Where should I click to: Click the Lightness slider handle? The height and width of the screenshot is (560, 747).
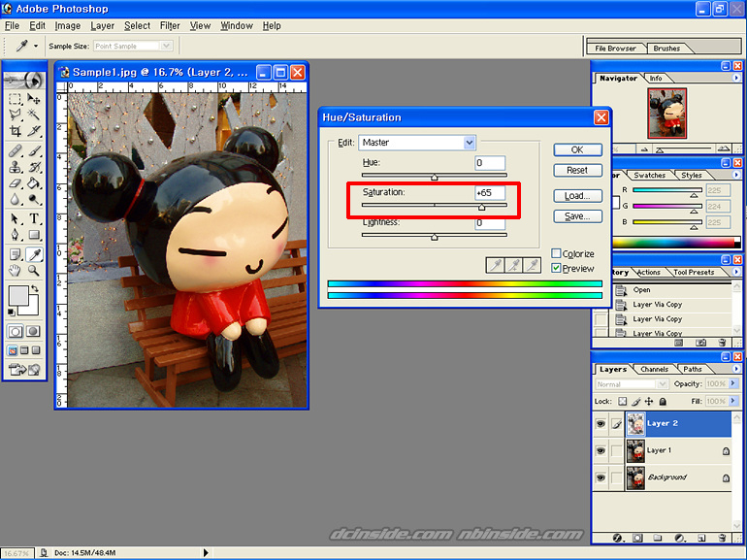[x=435, y=237]
